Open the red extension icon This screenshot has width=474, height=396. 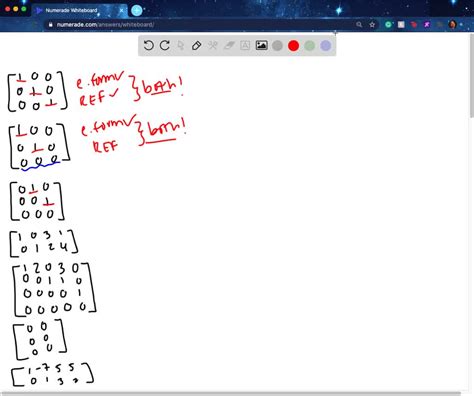(414, 24)
